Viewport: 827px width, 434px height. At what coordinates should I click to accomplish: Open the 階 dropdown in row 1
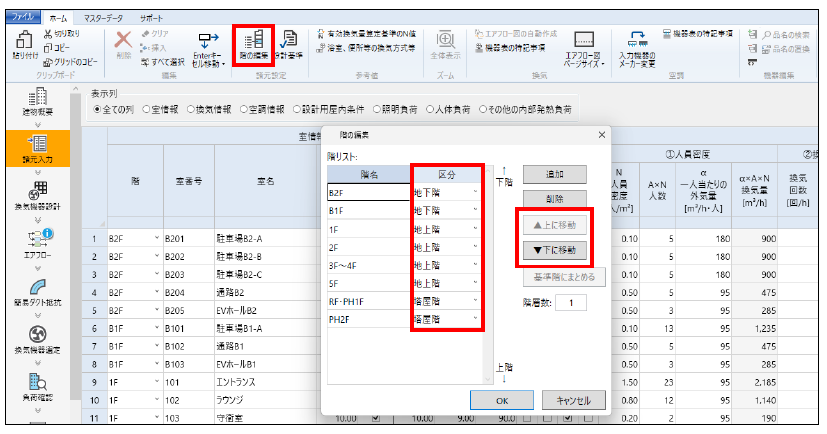(x=156, y=240)
